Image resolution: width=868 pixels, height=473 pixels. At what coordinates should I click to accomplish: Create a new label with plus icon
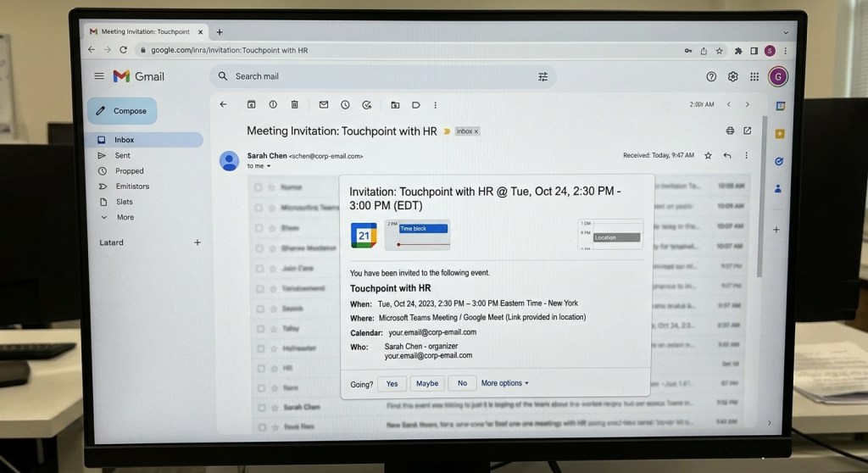(198, 242)
